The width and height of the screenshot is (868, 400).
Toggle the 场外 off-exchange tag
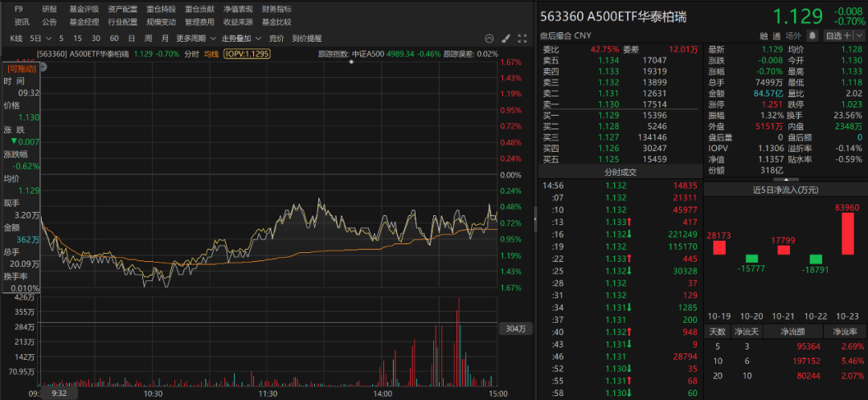click(793, 36)
